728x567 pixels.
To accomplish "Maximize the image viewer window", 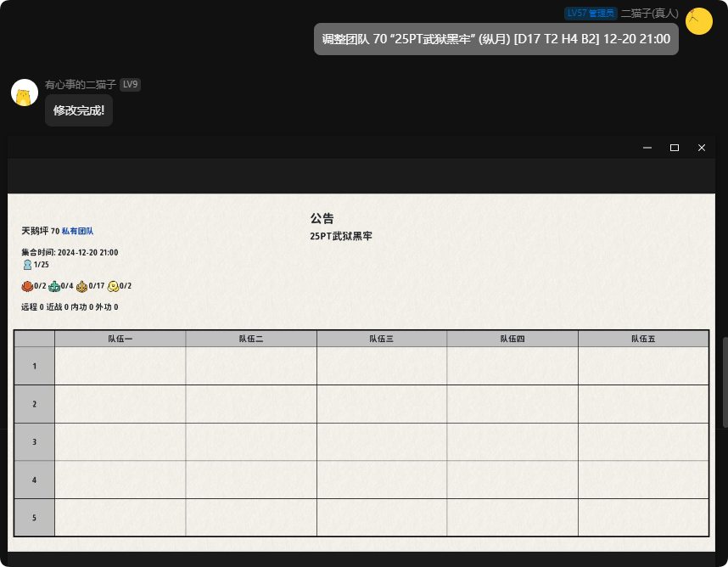I will 675,148.
